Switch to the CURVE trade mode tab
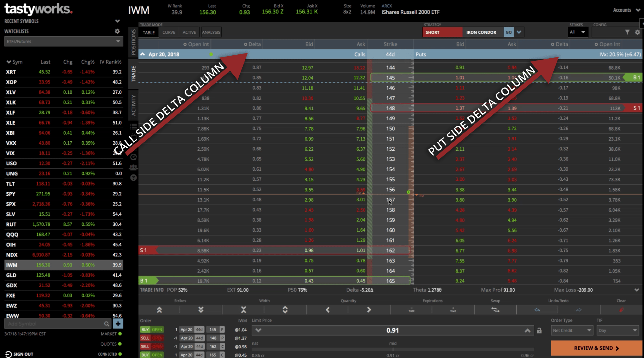 (x=169, y=32)
